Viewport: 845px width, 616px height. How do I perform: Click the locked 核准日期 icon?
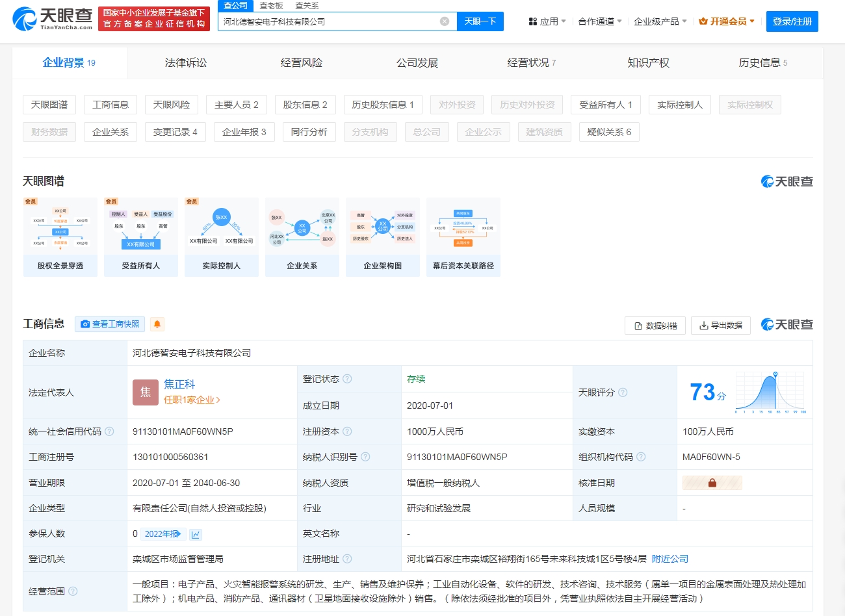pyautogui.click(x=712, y=483)
